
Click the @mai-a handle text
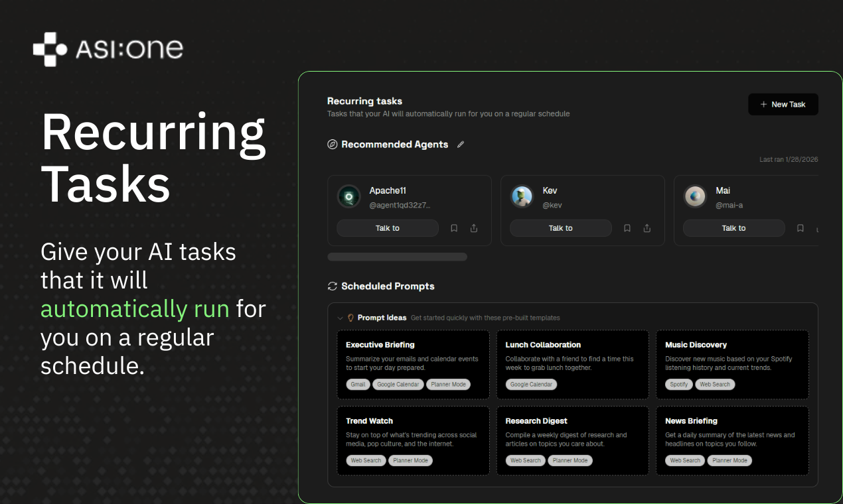729,206
